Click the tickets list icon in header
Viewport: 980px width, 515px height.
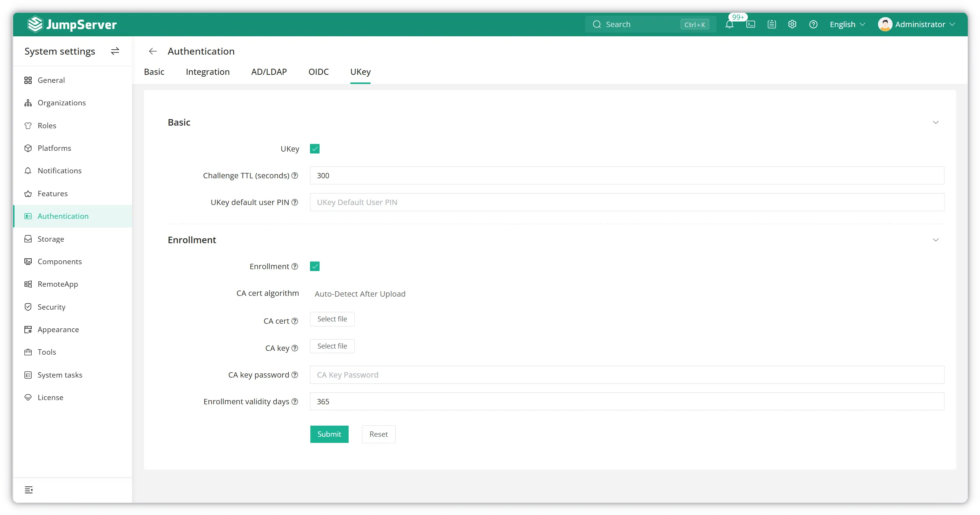(772, 24)
